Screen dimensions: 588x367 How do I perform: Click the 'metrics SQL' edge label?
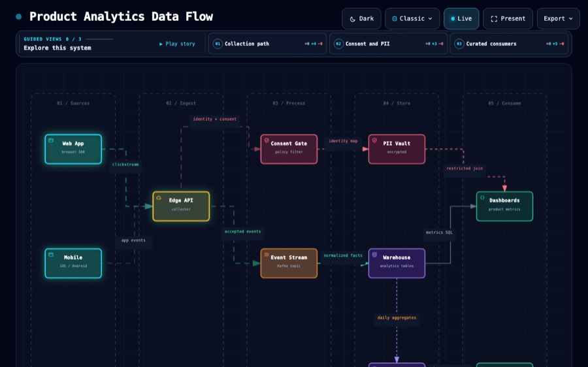click(439, 232)
